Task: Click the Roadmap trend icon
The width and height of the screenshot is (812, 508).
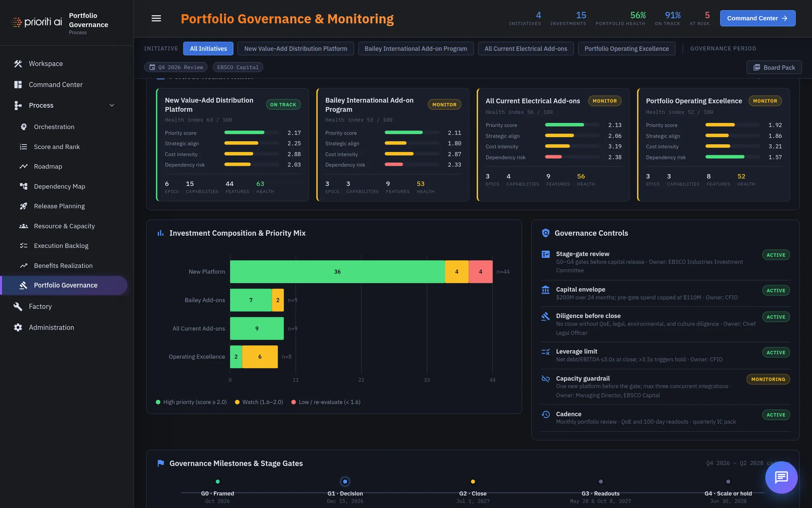Action: pyautogui.click(x=24, y=166)
